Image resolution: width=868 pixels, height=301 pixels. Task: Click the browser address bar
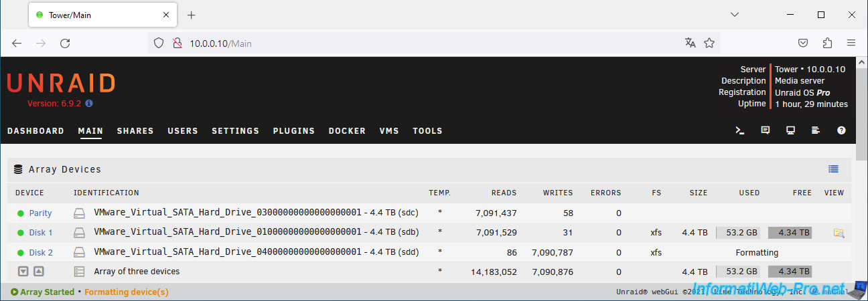click(x=429, y=43)
